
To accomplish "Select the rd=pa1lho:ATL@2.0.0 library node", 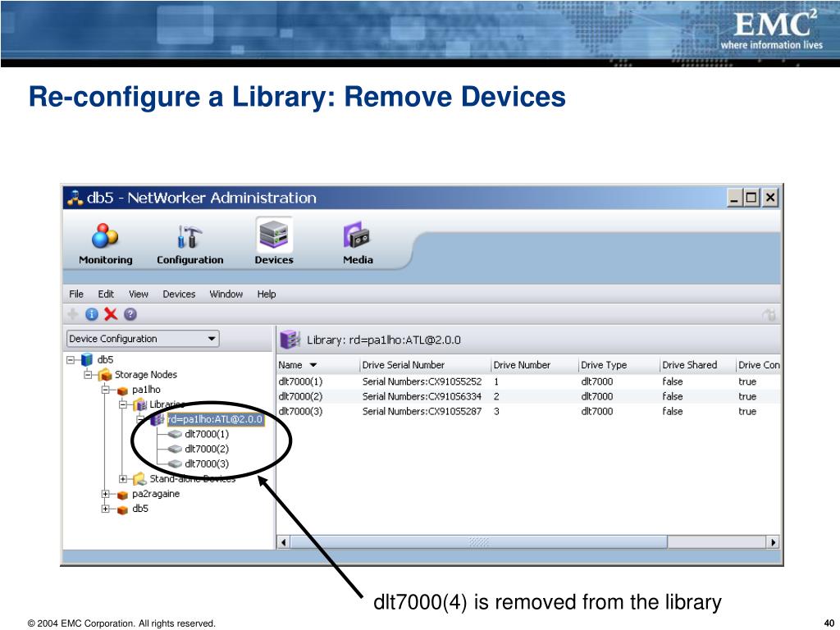I will pos(215,419).
